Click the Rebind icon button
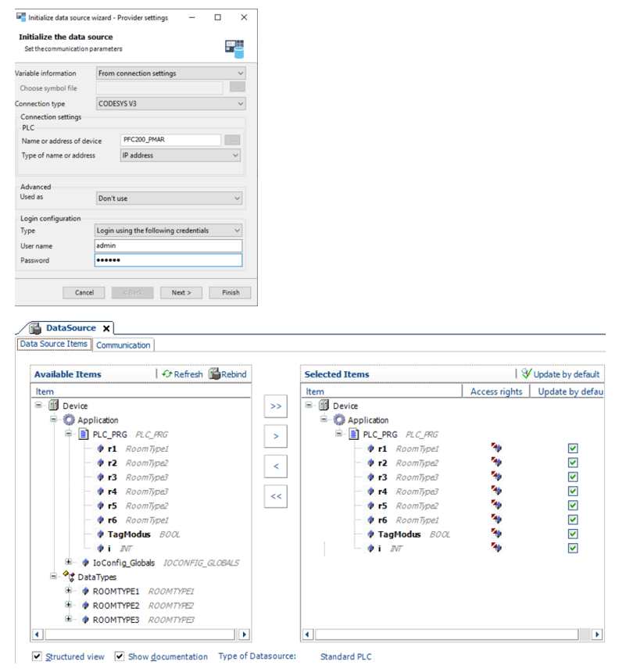This screenshot has width=626, height=672. tap(214, 374)
